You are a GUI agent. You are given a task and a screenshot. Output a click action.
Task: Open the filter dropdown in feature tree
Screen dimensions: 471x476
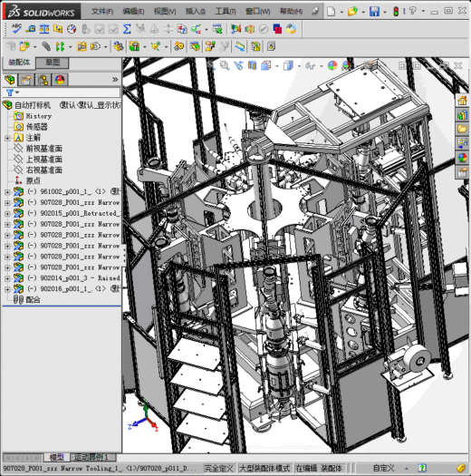click(x=12, y=92)
